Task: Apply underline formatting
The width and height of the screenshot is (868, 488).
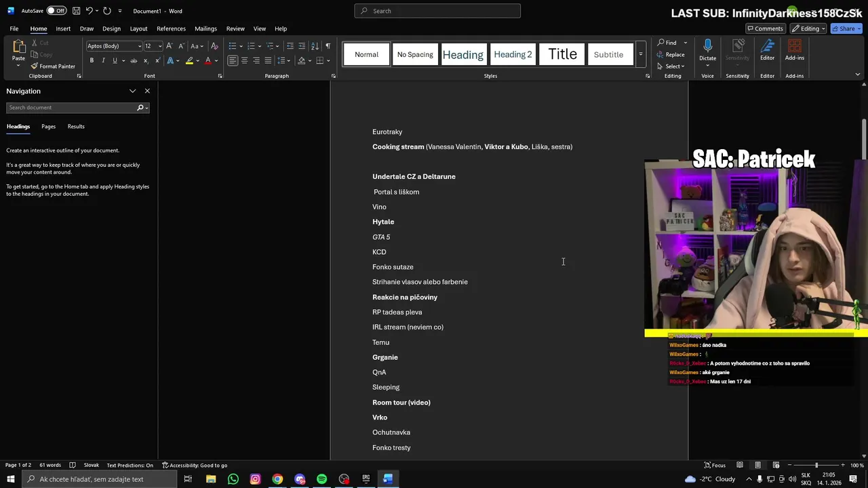Action: coord(115,60)
